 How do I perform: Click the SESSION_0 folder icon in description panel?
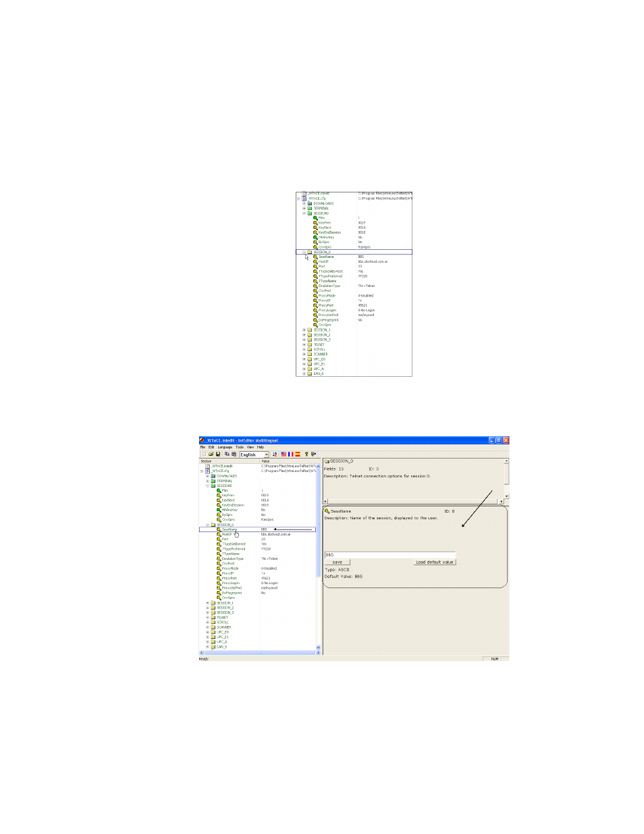coord(327,461)
